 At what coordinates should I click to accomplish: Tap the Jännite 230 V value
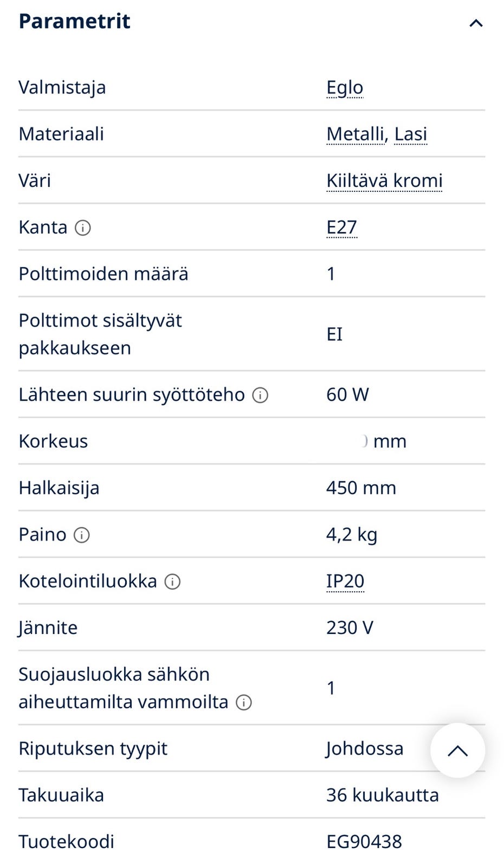click(350, 627)
